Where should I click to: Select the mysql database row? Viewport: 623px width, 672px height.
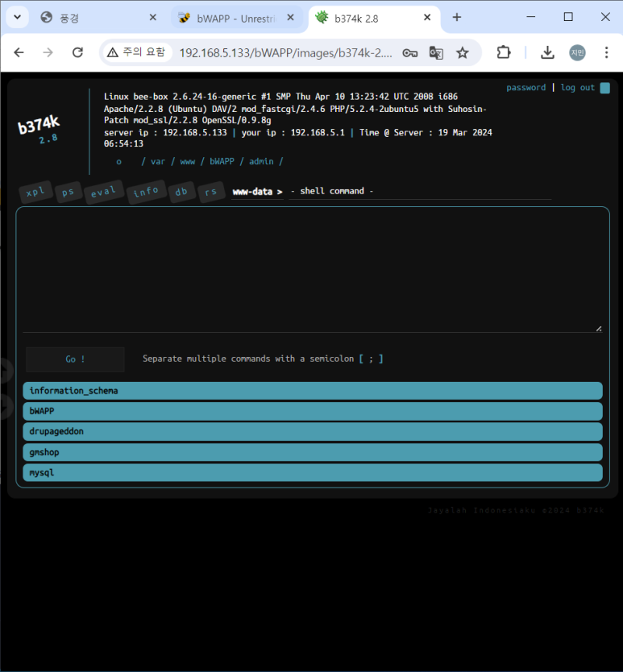point(313,473)
